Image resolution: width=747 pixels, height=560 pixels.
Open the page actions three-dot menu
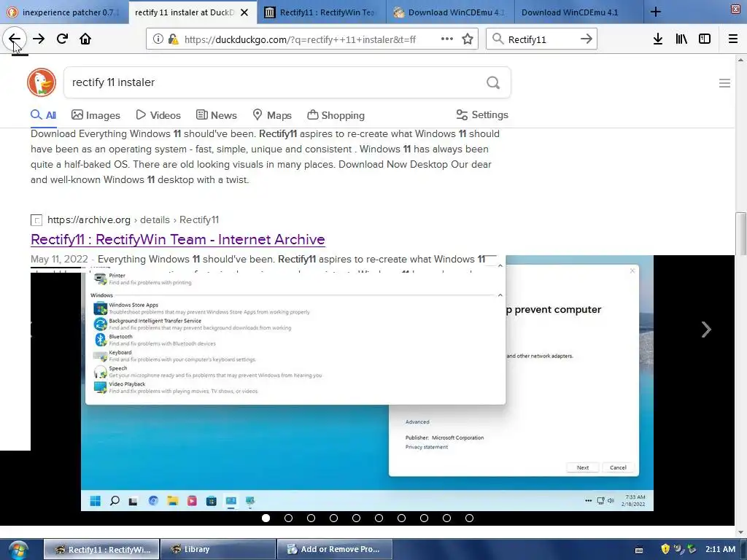point(447,39)
